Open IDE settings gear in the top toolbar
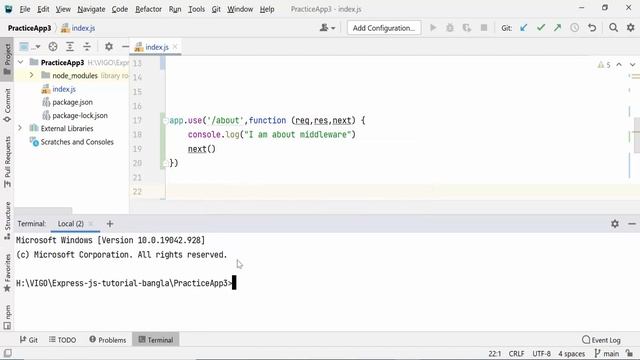Viewport: 640px width, 360px height. click(x=631, y=28)
